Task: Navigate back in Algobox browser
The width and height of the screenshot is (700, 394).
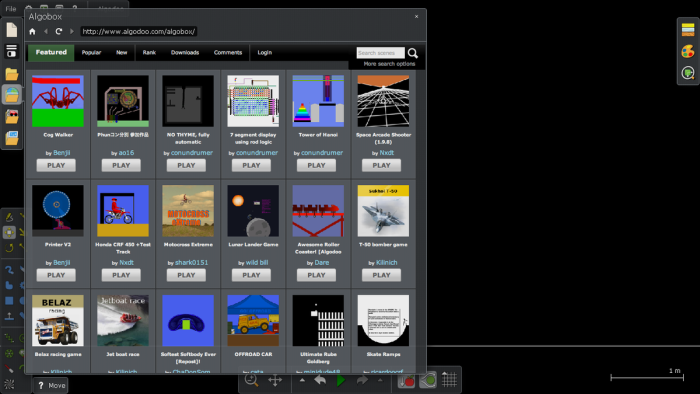Action: (x=46, y=31)
